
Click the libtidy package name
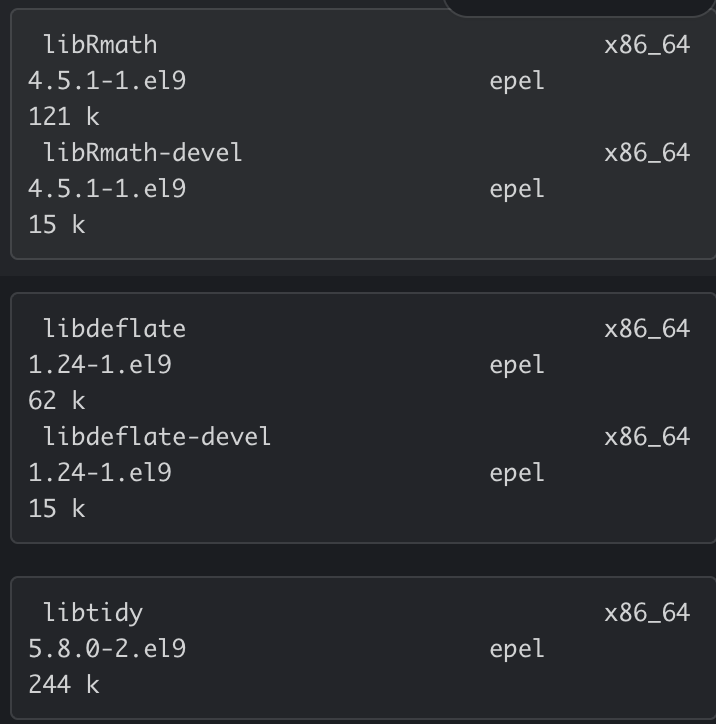93,613
